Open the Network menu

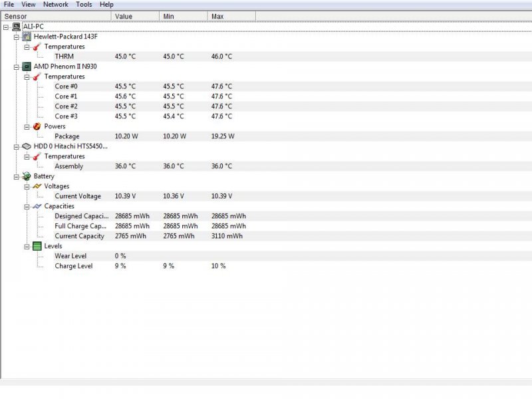56,5
